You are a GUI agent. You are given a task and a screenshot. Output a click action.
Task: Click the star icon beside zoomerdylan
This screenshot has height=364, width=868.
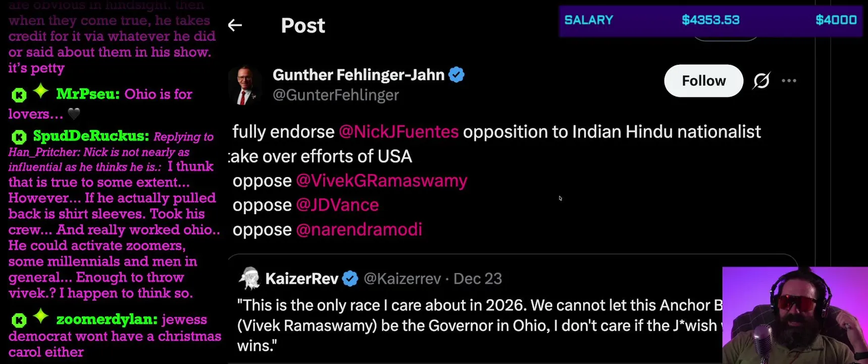coord(41,317)
